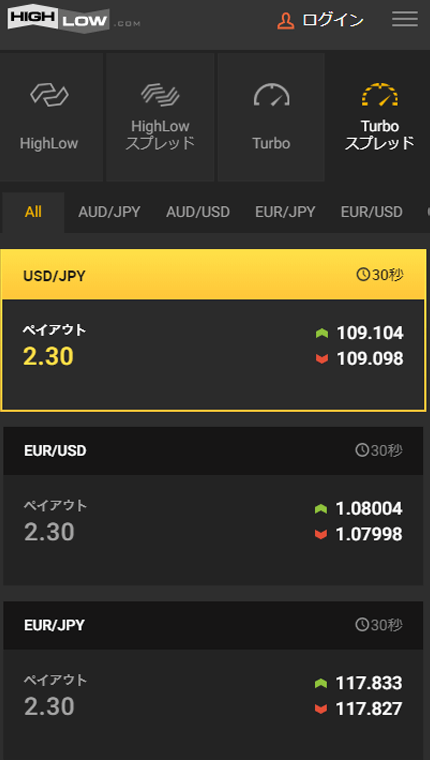Viewport: 430px width, 760px height.
Task: Click the clock icon on EUR/USD card
Action: 362,450
